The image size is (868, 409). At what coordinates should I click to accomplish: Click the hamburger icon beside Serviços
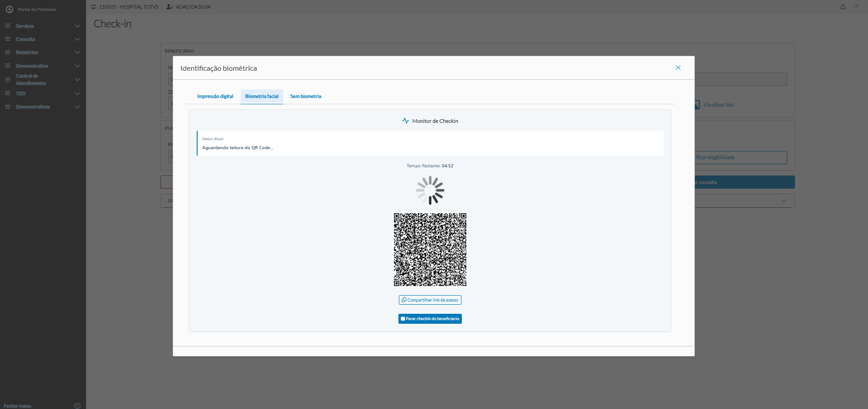[x=8, y=26]
